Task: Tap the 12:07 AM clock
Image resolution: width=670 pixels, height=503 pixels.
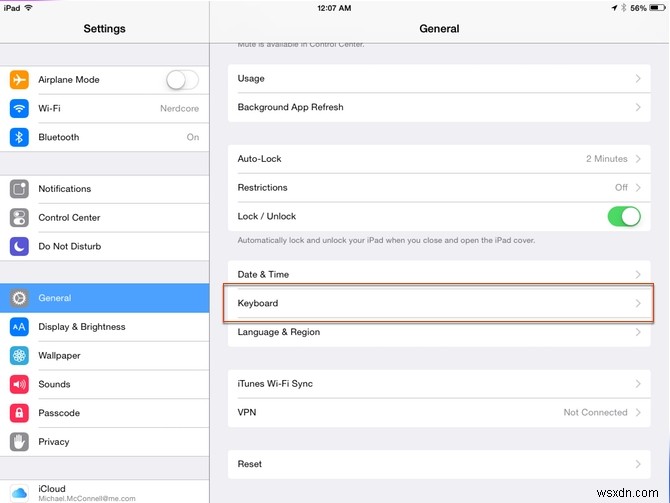Action: pyautogui.click(x=334, y=8)
